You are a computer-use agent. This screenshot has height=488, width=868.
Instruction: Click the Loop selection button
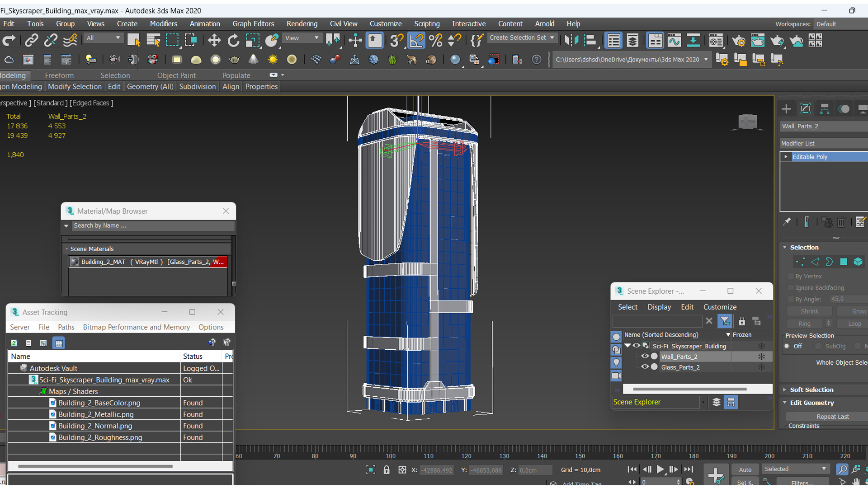[x=854, y=324]
